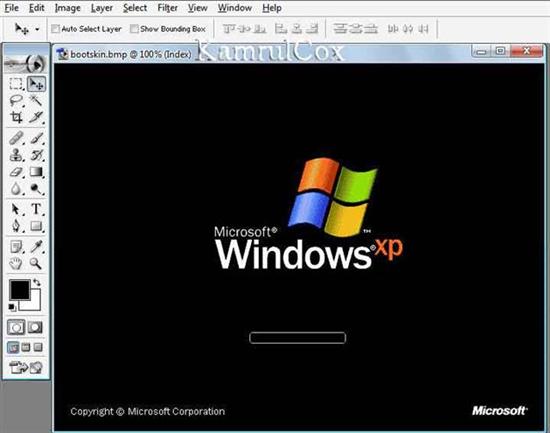The height and width of the screenshot is (433, 550).
Task: Select the Rectangle shape tool
Action: [x=36, y=226]
